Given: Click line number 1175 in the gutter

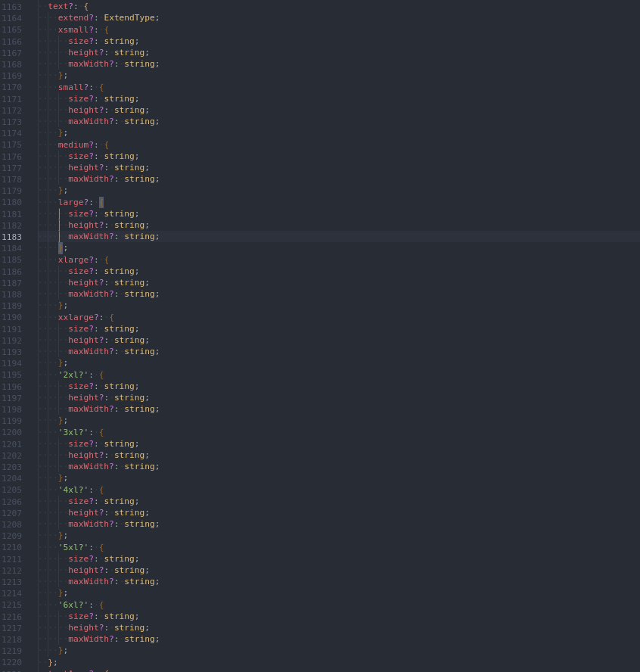Looking at the screenshot, I should 11,145.
